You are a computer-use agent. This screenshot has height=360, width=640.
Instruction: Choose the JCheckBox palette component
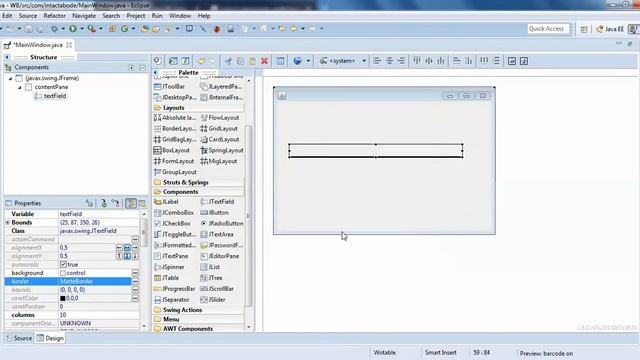173,224
